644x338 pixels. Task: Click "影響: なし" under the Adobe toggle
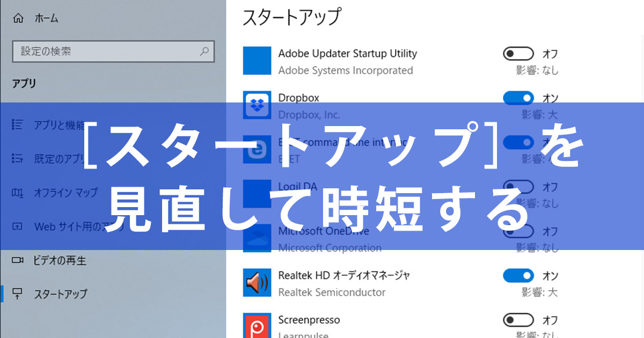coord(537,70)
